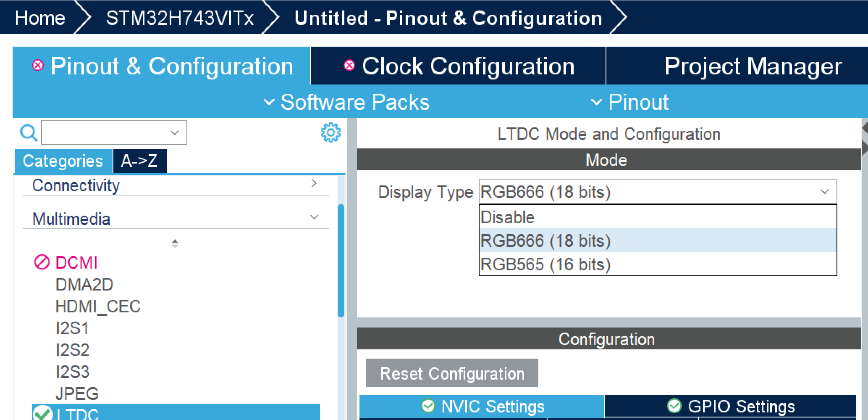Click the green check icon on GPIO Settings
868x420 pixels.
point(674,406)
